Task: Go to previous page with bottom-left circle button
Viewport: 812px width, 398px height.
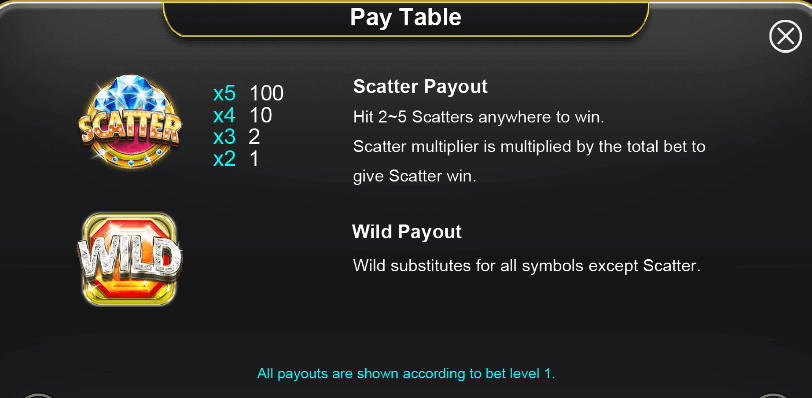Action: [x=39, y=396]
